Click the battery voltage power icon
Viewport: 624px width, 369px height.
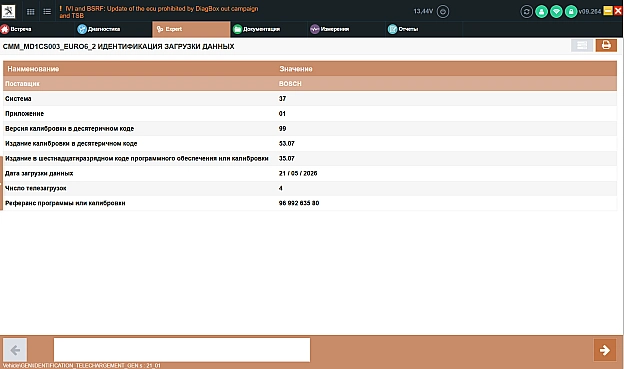(443, 12)
